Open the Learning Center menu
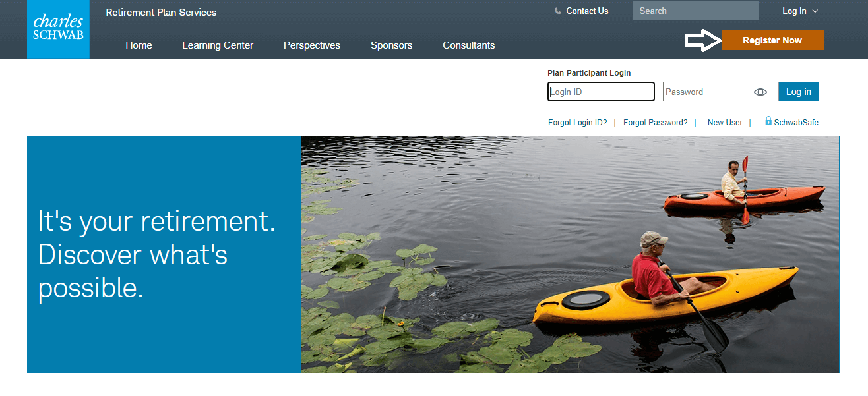The image size is (868, 396). tap(218, 45)
